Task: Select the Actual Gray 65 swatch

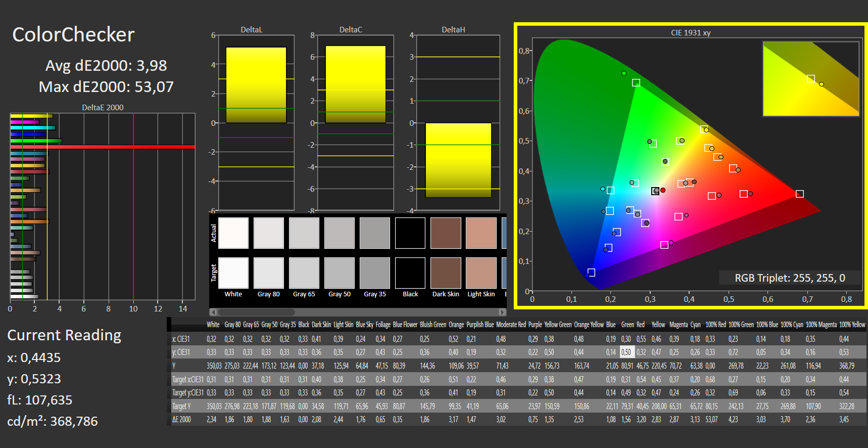Action: pyautogui.click(x=304, y=233)
